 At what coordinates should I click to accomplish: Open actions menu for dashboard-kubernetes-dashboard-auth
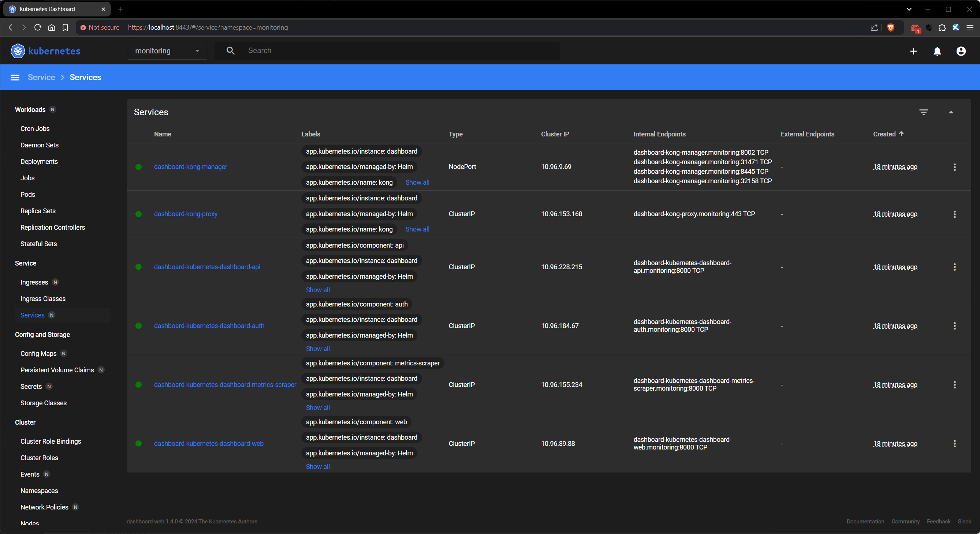click(954, 326)
